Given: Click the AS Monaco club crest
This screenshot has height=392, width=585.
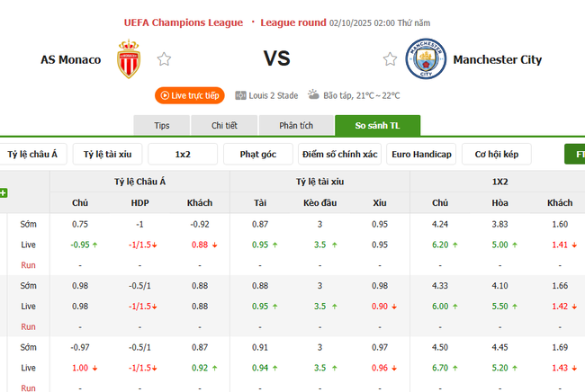Looking at the screenshot, I should coord(129,59).
